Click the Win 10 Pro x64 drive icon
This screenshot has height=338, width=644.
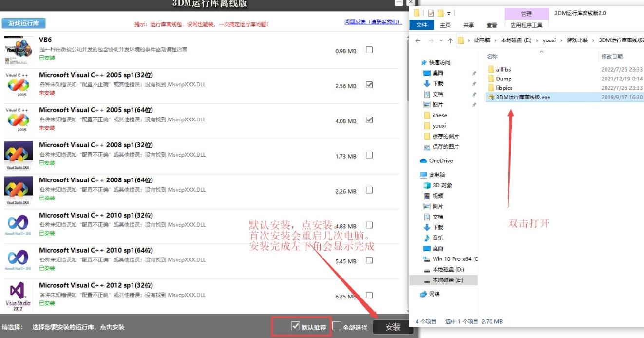pyautogui.click(x=427, y=259)
